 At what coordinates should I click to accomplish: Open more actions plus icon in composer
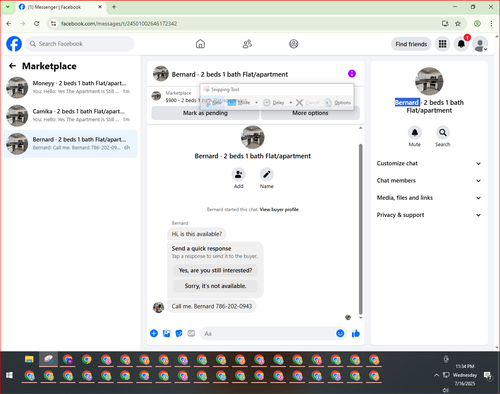[x=154, y=333]
